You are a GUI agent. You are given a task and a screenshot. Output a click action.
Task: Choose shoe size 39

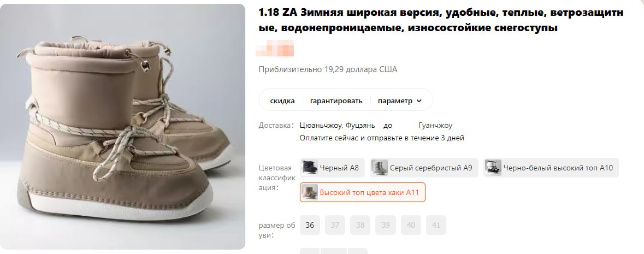(385, 225)
